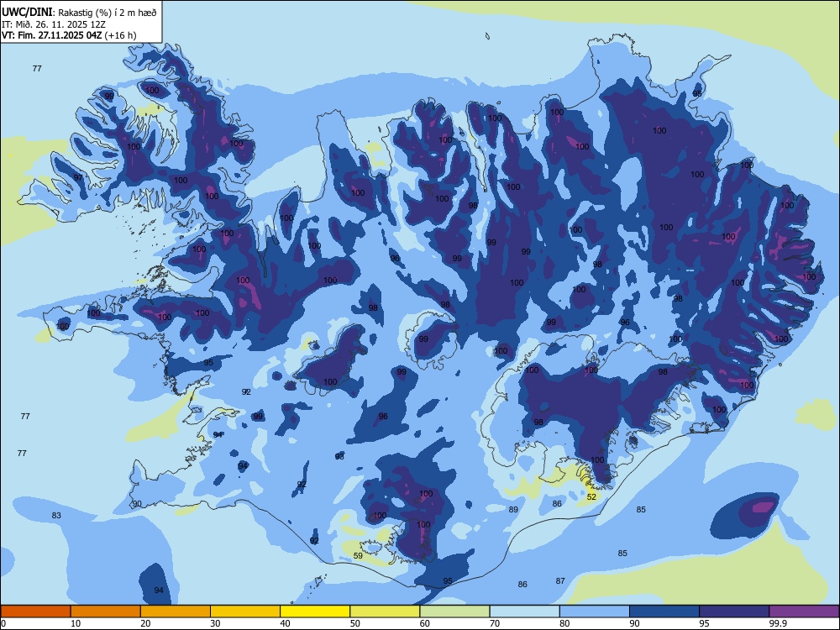
Task: Click the legend tick label '50'
Action: pos(355,623)
